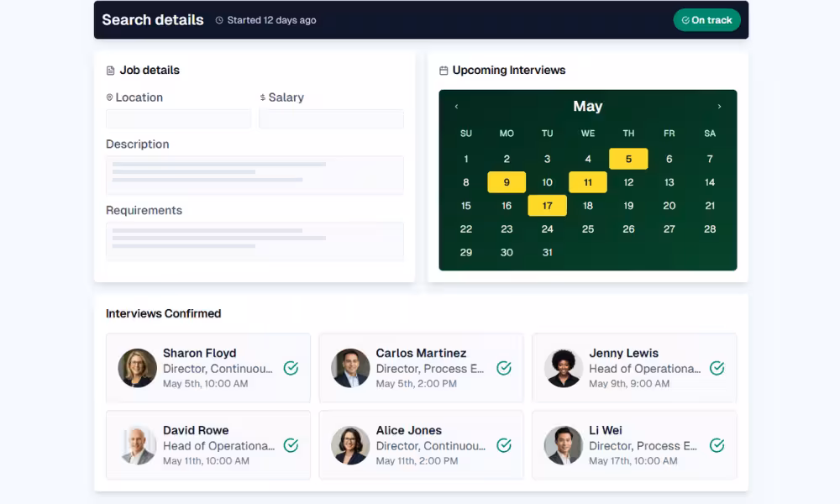
Task: Select the Location pin icon
Action: (x=109, y=97)
